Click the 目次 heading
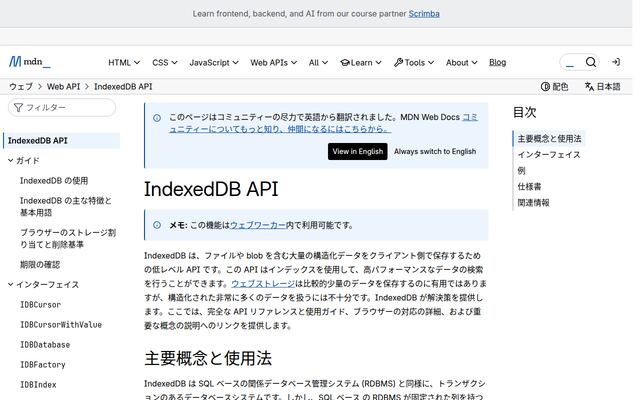 [x=524, y=112]
